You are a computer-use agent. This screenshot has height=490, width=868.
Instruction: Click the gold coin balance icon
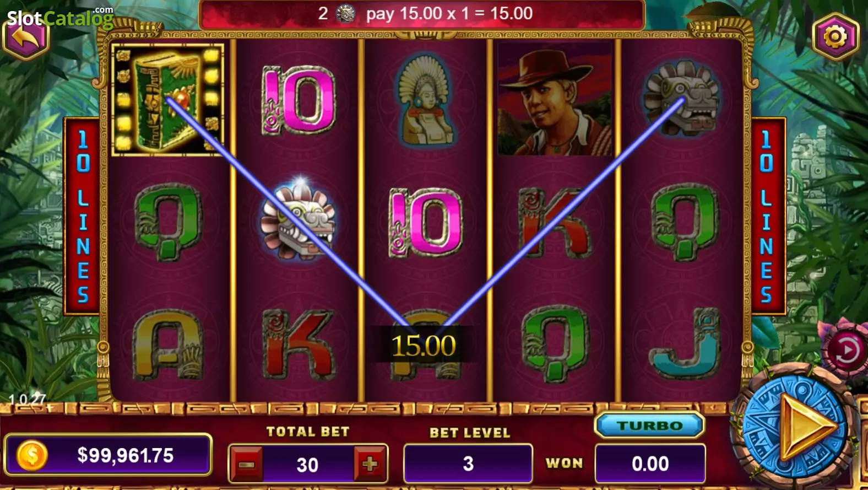pyautogui.click(x=32, y=455)
